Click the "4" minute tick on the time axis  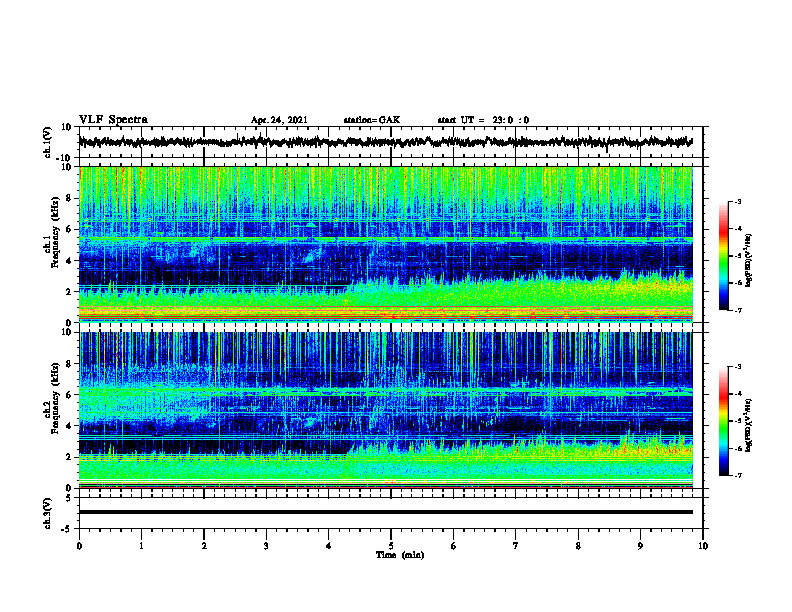329,546
